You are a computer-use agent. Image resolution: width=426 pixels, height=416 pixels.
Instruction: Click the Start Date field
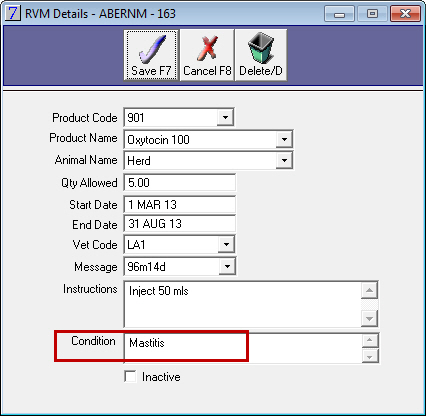tap(180, 205)
